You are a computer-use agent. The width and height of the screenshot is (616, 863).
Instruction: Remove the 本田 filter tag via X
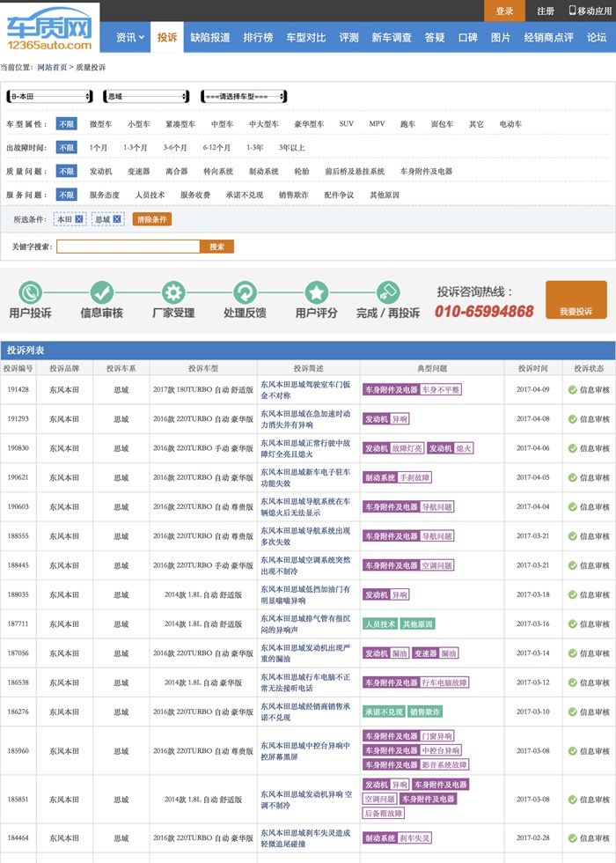(78, 219)
